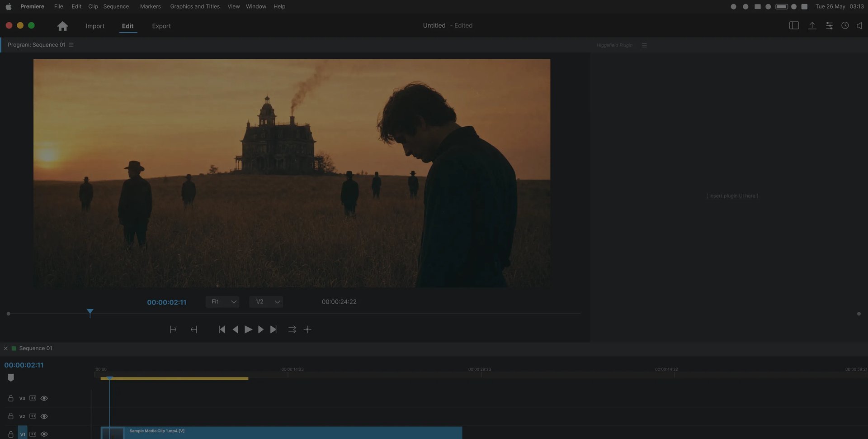Click the timeline timecode 00:00:02:11
Image resolution: width=868 pixels, height=439 pixels.
pyautogui.click(x=24, y=365)
